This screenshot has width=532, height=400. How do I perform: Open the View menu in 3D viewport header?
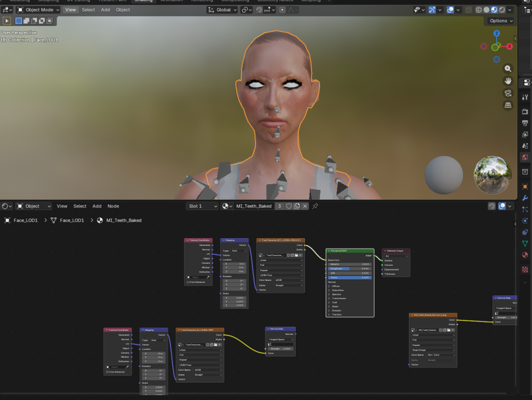tap(71, 10)
